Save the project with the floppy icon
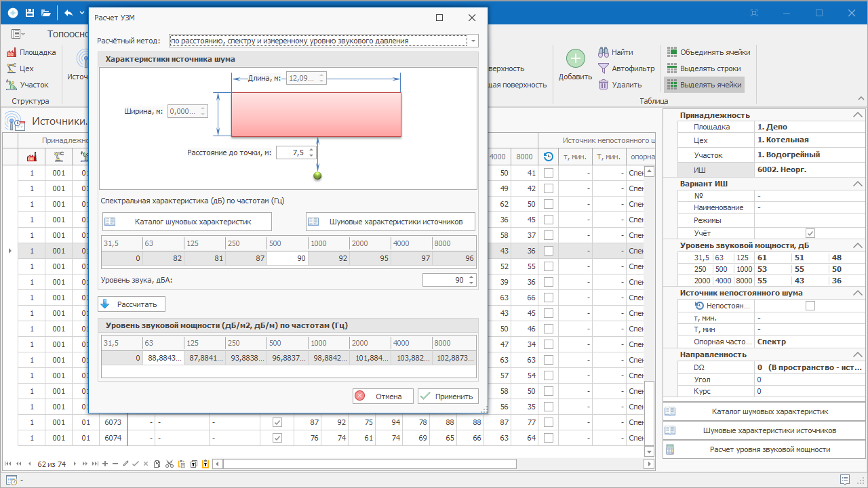The image size is (868, 488). coord(30,13)
